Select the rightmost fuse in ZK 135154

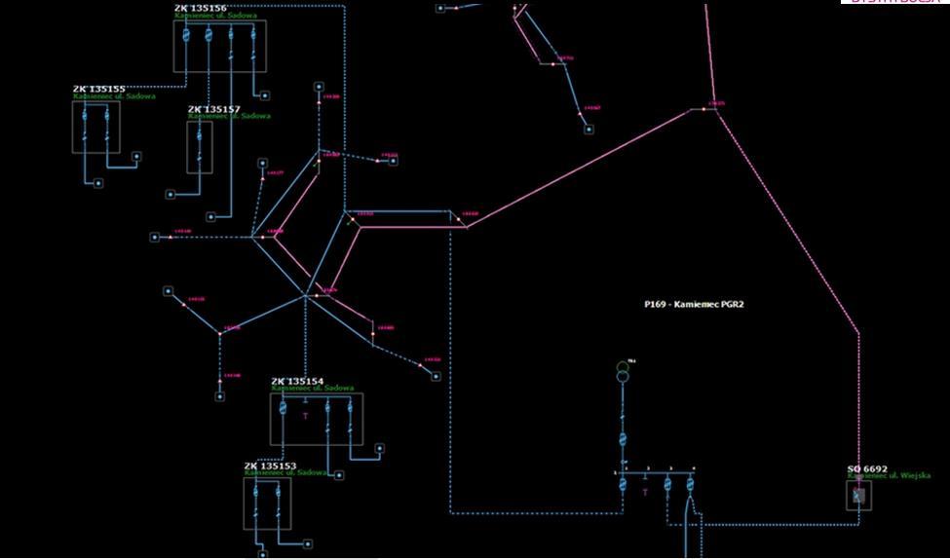(350, 407)
